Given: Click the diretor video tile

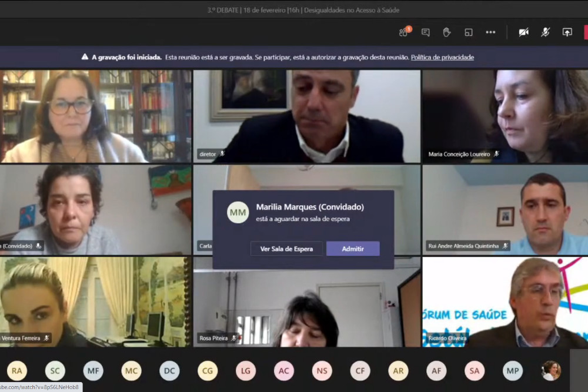Looking at the screenshot, I should click(x=306, y=116).
